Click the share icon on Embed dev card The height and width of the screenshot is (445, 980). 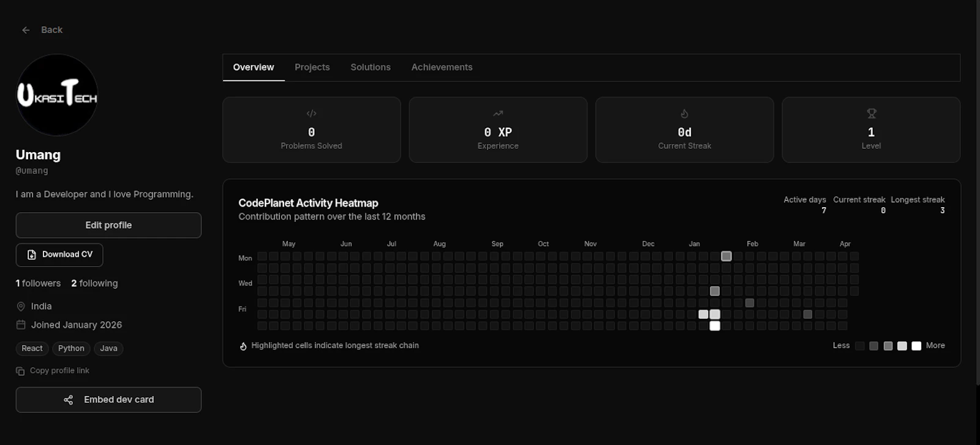pos(69,400)
